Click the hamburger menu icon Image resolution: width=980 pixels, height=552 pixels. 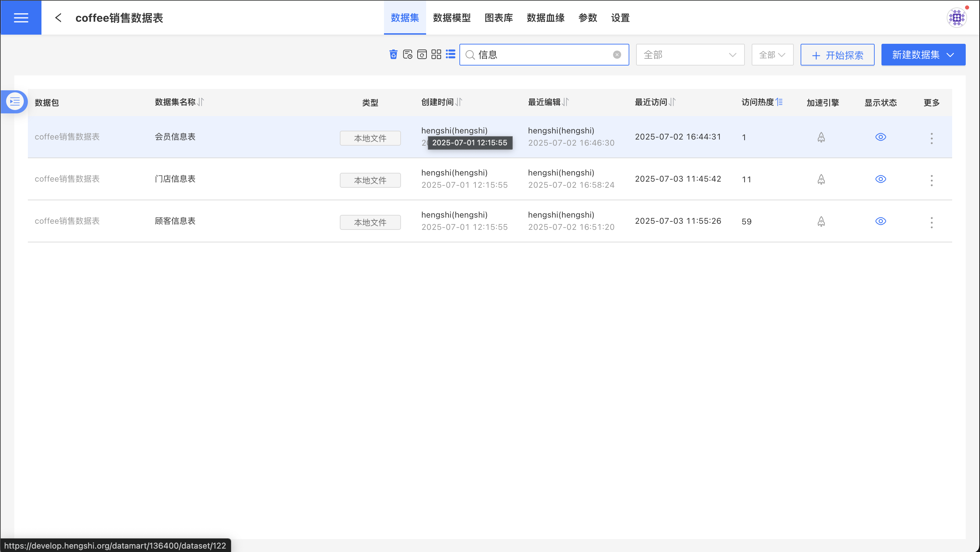pyautogui.click(x=21, y=18)
